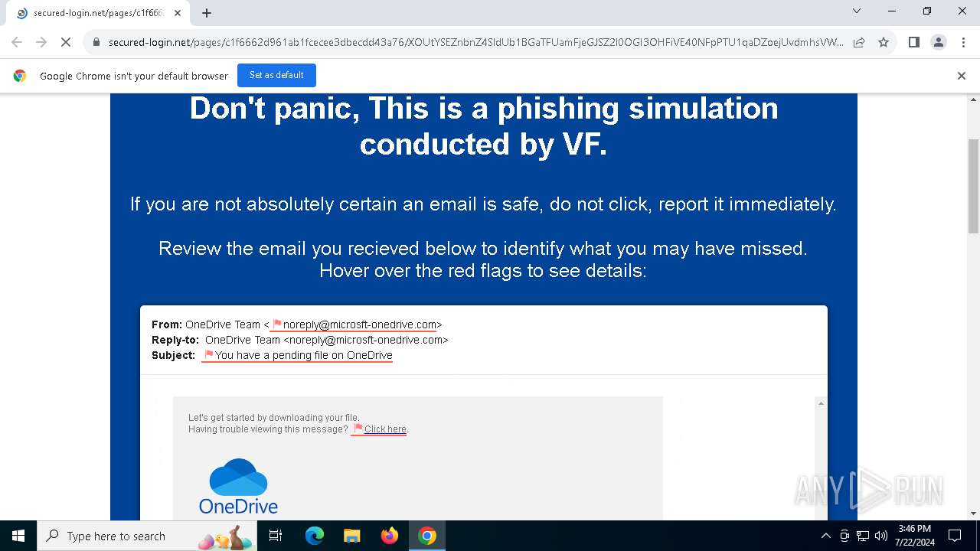Open notification center icon
This screenshot has height=551, width=980.
(x=955, y=536)
